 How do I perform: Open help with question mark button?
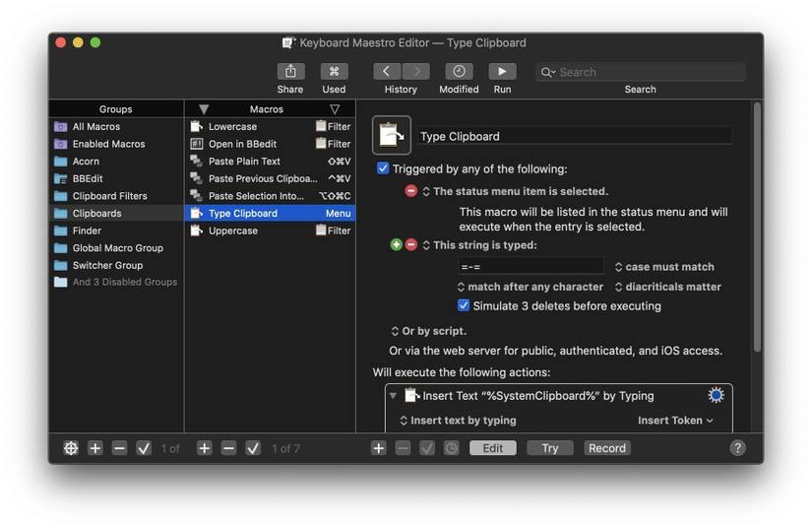[737, 448]
